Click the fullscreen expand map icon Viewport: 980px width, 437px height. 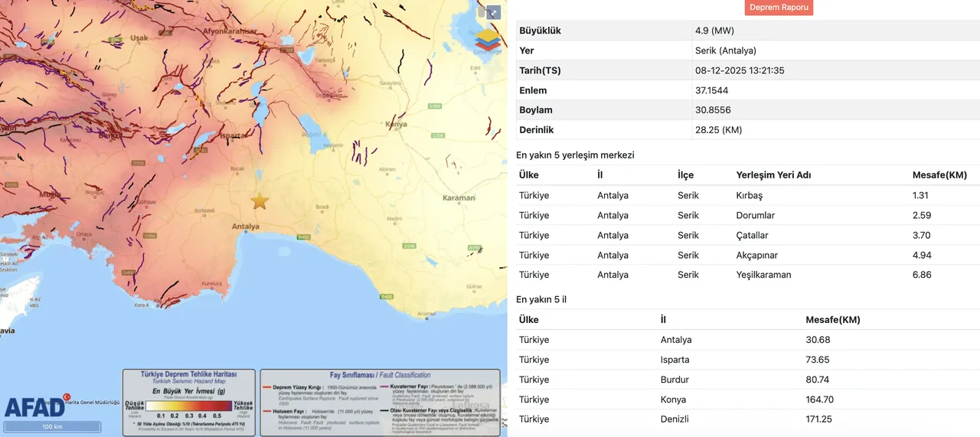point(494,12)
